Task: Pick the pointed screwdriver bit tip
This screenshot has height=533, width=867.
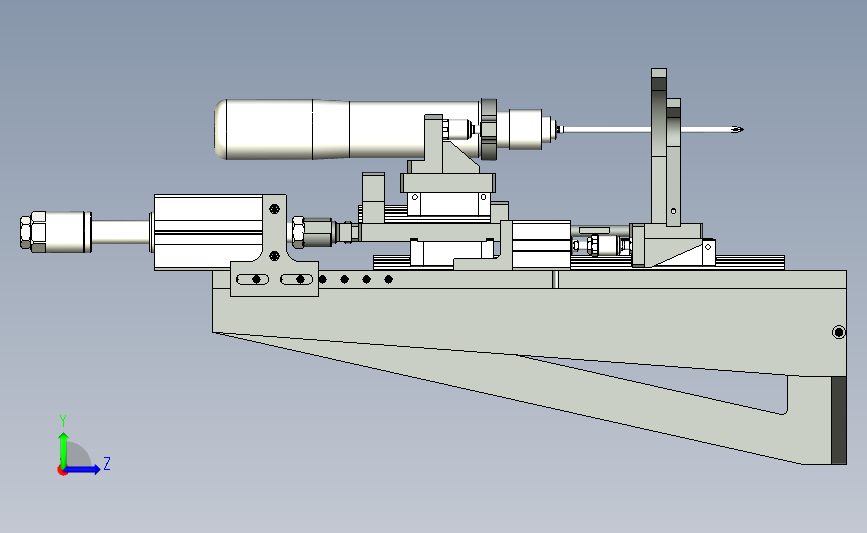Action: 737,130
